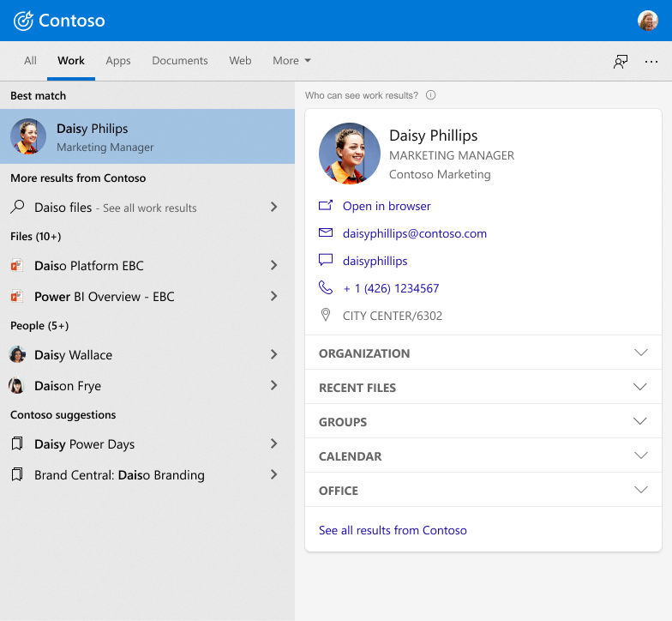Expand the RECENT FILES section
The image size is (672, 621).
[483, 387]
